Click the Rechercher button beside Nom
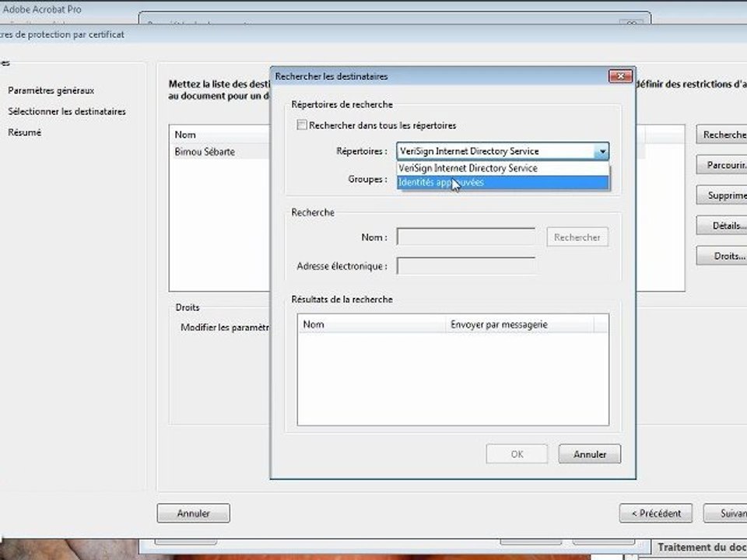 click(577, 237)
